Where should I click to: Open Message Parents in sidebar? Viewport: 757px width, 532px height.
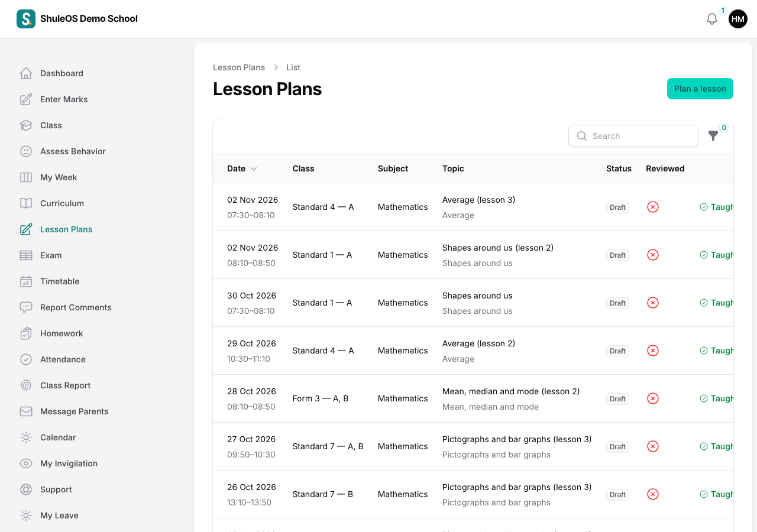point(75,411)
